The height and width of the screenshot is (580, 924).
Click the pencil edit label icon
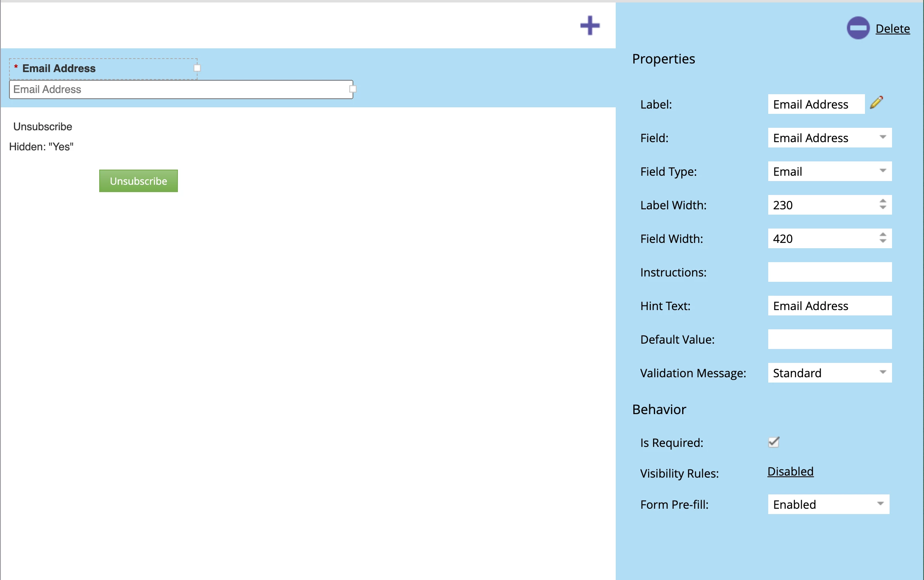click(876, 102)
